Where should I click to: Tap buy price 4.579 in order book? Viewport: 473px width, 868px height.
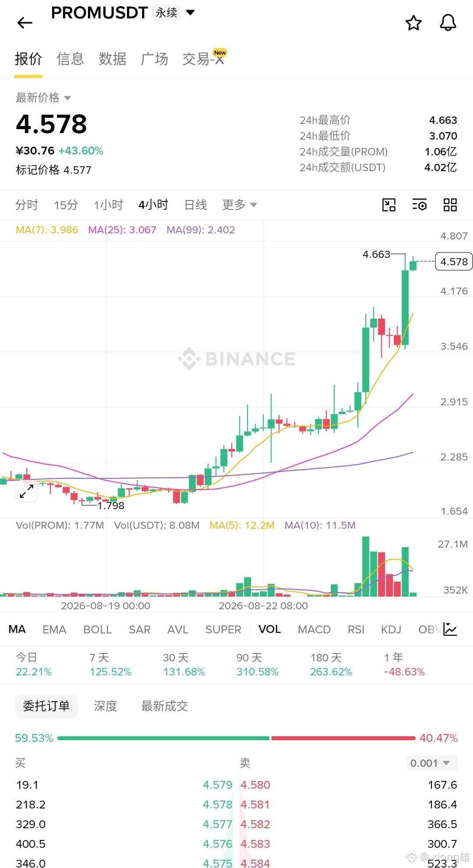(x=218, y=785)
